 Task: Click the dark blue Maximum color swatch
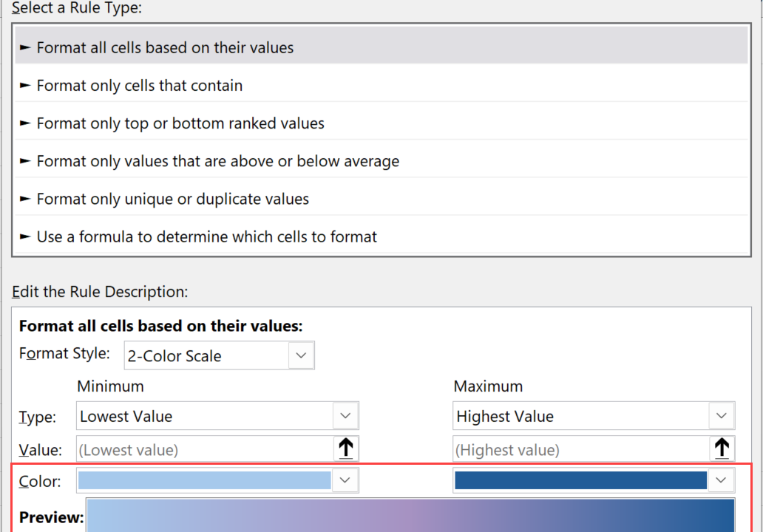tap(581, 480)
